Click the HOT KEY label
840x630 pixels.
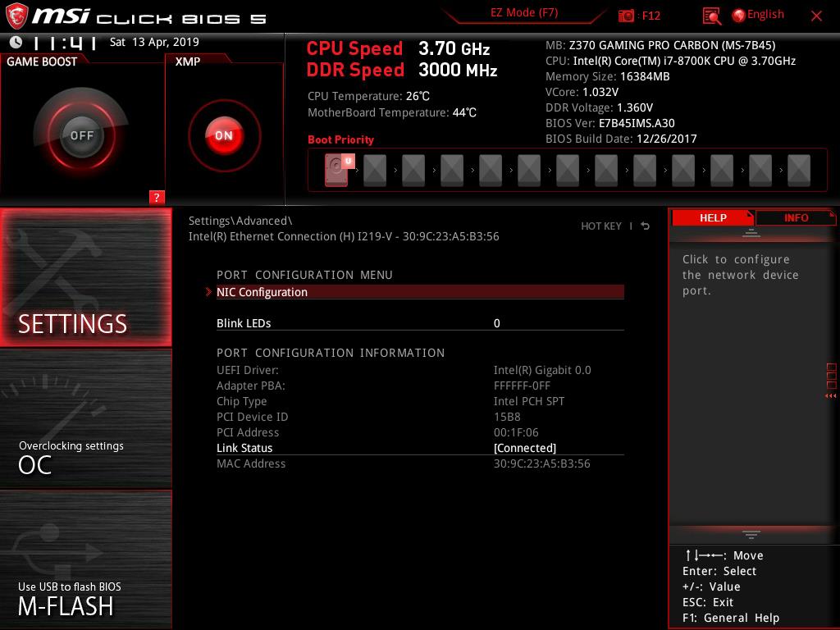601,226
